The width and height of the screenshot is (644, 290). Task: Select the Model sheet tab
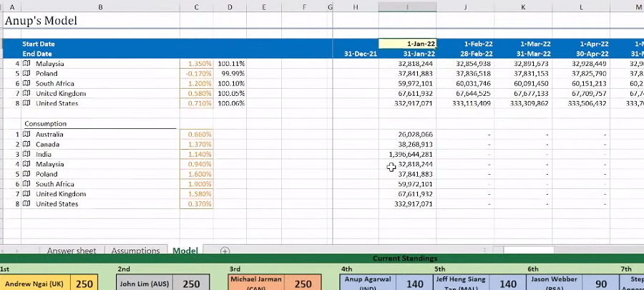(x=185, y=251)
